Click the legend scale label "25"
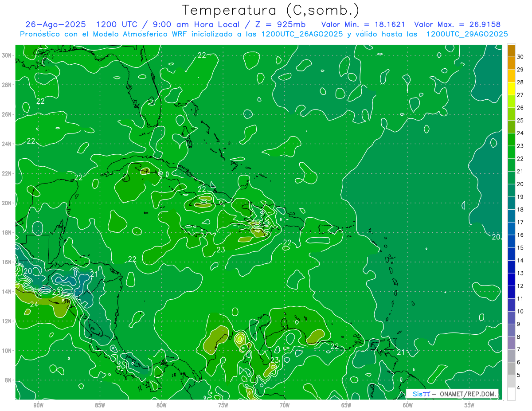 pos(520,121)
